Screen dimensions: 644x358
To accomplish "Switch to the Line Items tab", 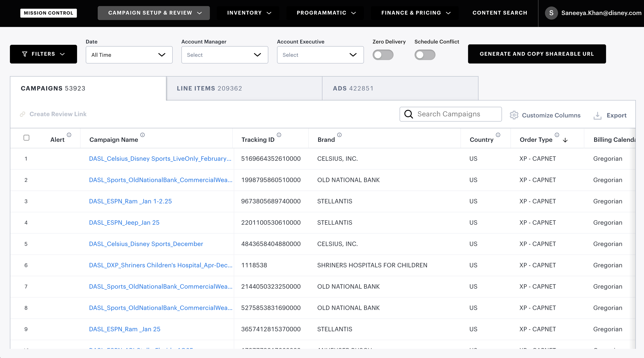I will tap(244, 88).
